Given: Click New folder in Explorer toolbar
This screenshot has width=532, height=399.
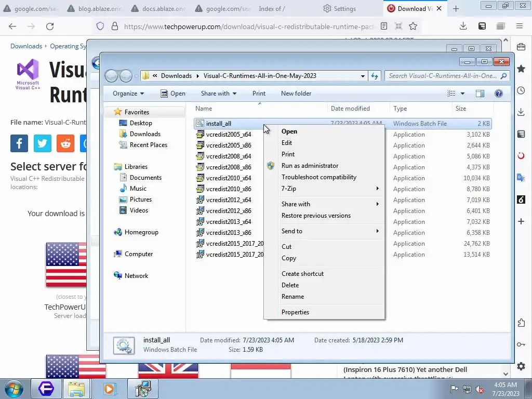Looking at the screenshot, I should coord(296,94).
